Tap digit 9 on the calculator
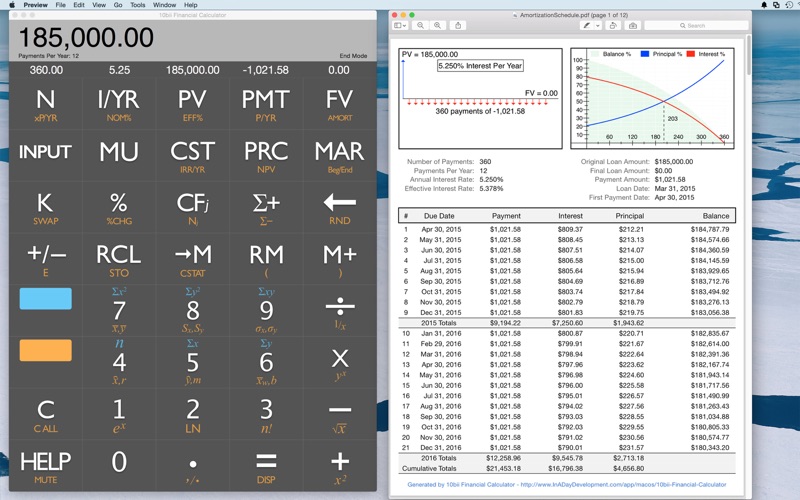Viewport: 800px width, 500px height. (x=266, y=311)
